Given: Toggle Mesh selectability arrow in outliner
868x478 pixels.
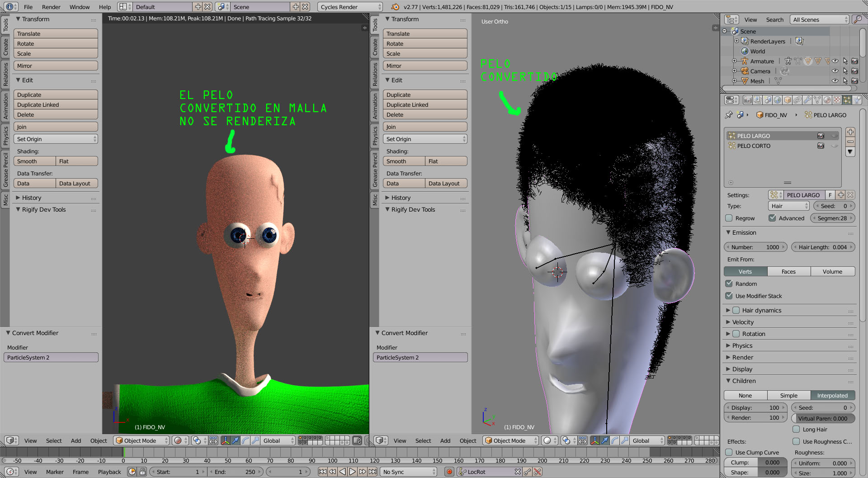Looking at the screenshot, I should [x=845, y=81].
